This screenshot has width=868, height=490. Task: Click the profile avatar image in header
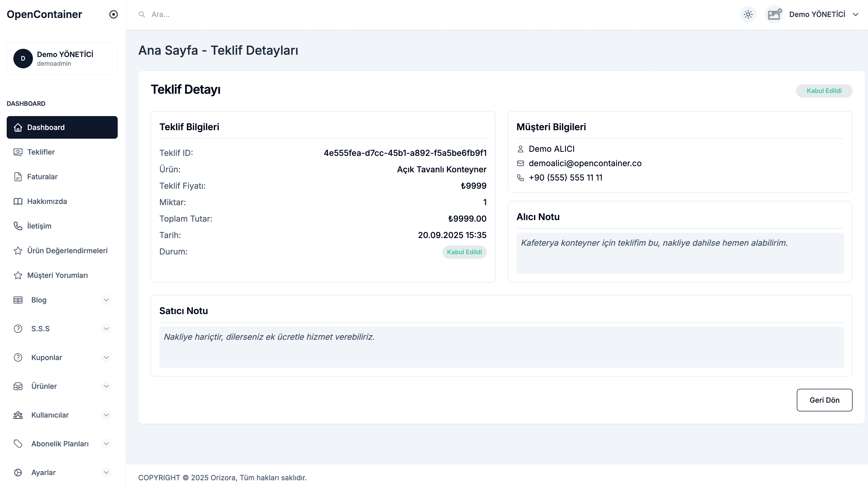click(x=774, y=14)
